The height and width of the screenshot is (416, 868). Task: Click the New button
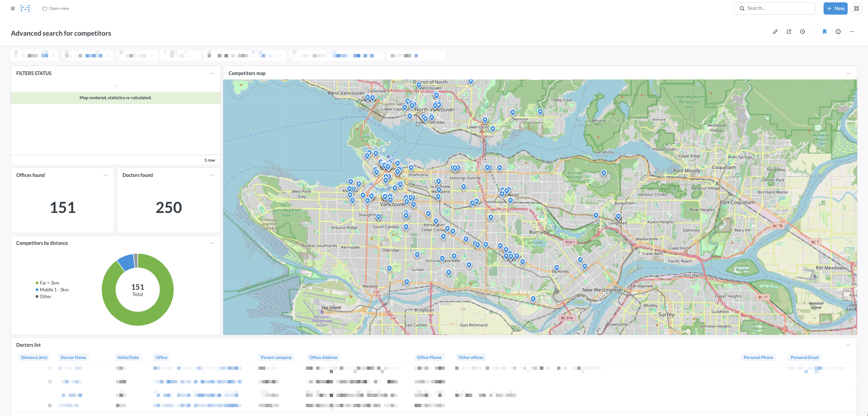pos(835,8)
